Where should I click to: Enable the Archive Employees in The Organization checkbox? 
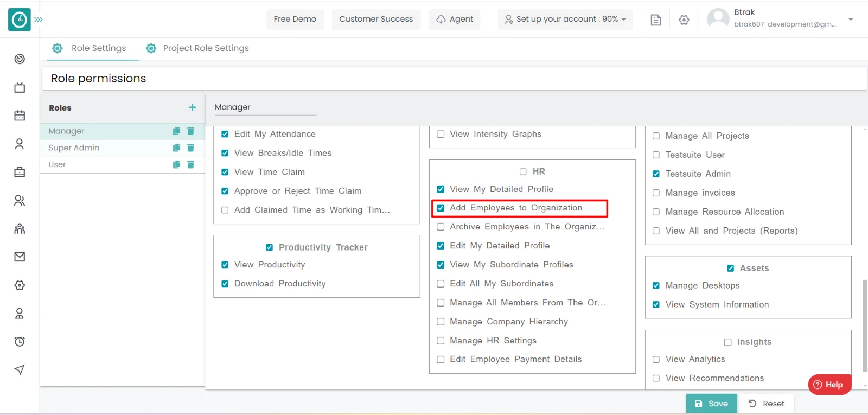coord(441,227)
